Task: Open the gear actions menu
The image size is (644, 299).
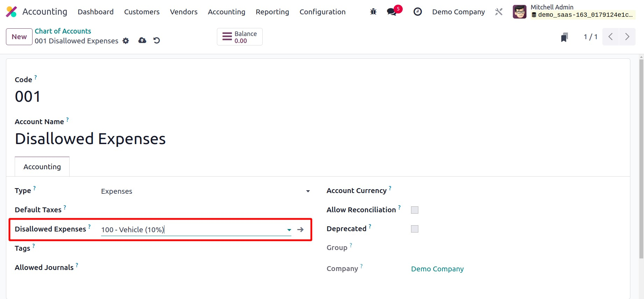Action: click(126, 41)
